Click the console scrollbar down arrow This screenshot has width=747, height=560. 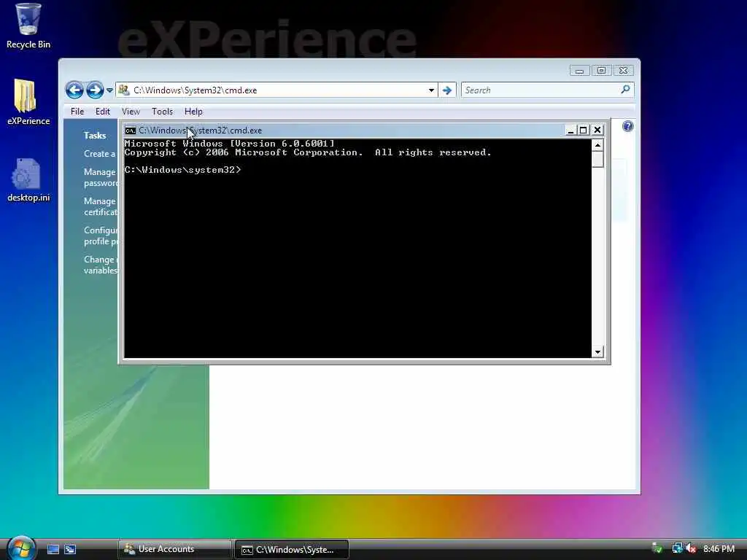click(597, 352)
